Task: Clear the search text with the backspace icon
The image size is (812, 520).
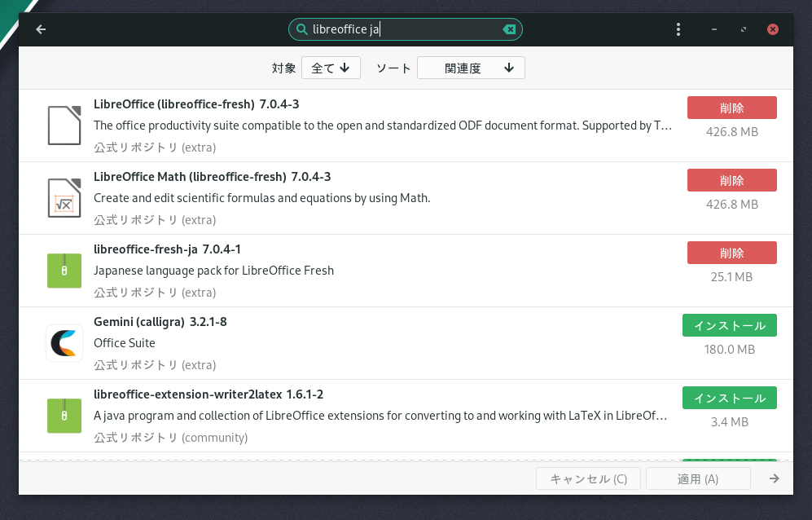Action: point(510,29)
